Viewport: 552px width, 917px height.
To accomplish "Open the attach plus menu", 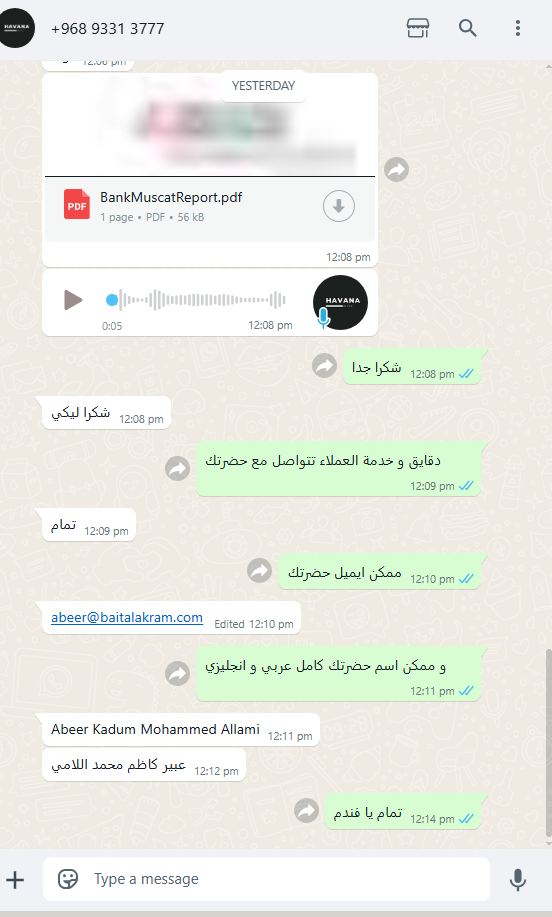I will tap(15, 880).
